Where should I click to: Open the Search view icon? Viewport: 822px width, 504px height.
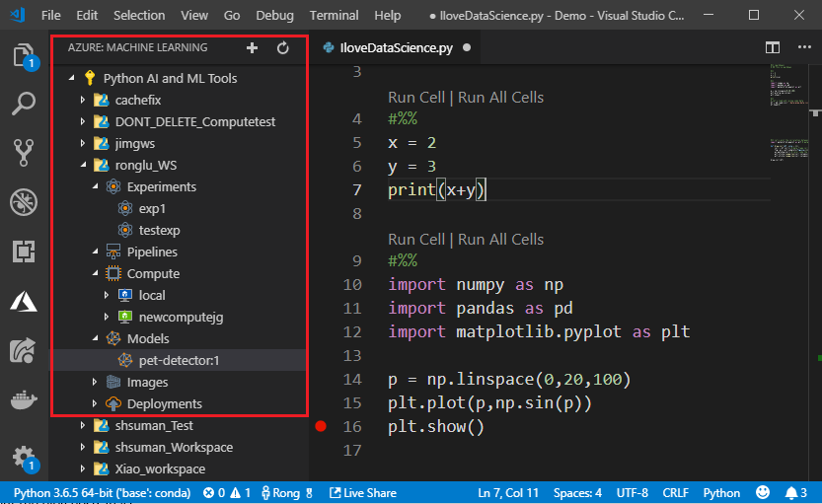pyautogui.click(x=24, y=104)
